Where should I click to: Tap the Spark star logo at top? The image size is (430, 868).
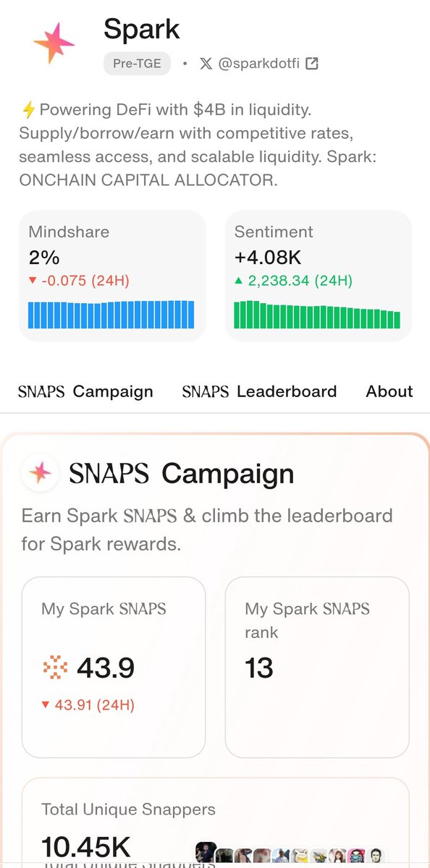54,43
